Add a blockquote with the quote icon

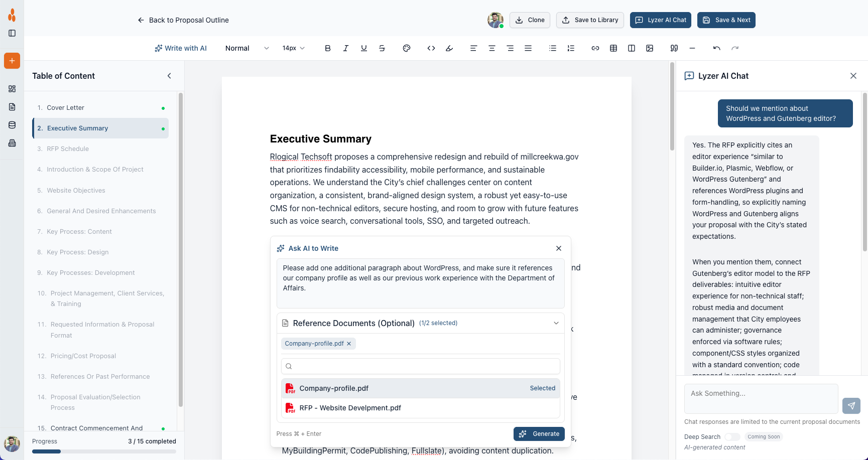coord(674,48)
